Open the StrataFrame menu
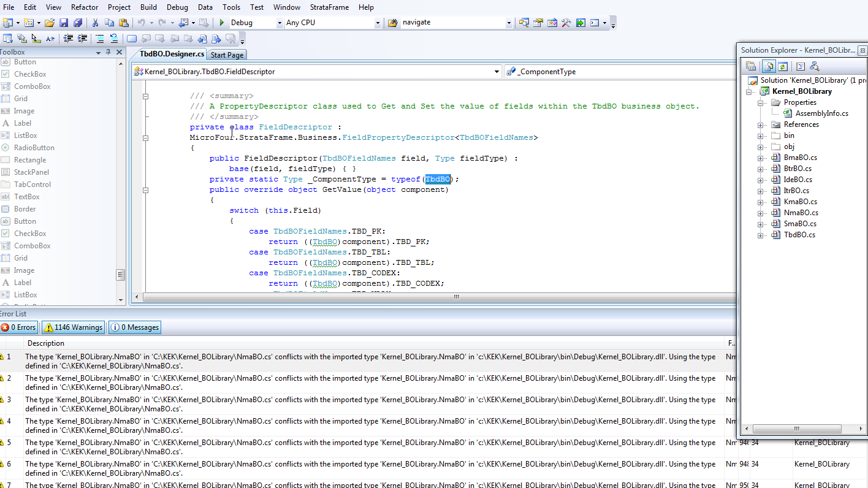Viewport: 868px width, 488px height. [x=329, y=7]
